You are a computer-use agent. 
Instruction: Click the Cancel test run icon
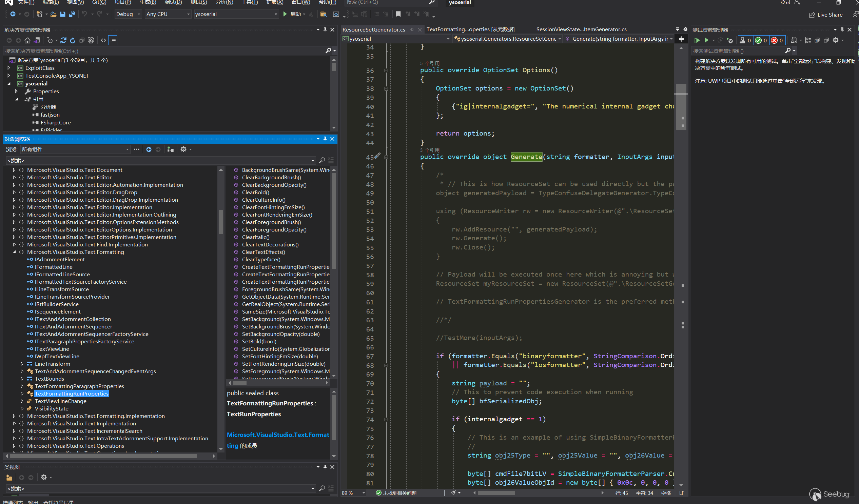coord(730,40)
